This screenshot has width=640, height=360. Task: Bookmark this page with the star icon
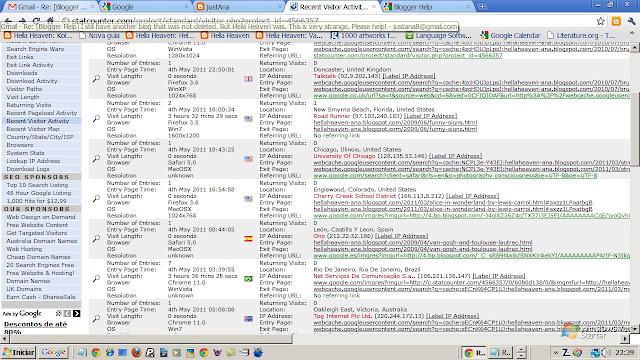click(x=600, y=21)
